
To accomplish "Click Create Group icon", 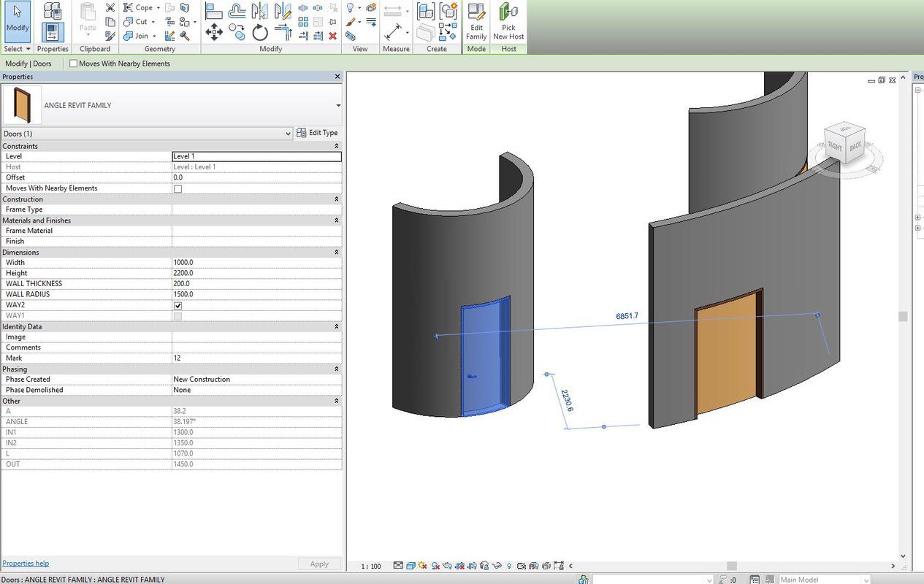I will coord(448,10).
